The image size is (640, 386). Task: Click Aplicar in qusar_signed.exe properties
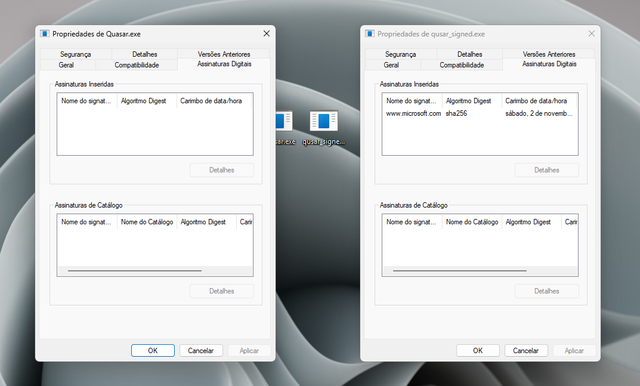(x=574, y=351)
